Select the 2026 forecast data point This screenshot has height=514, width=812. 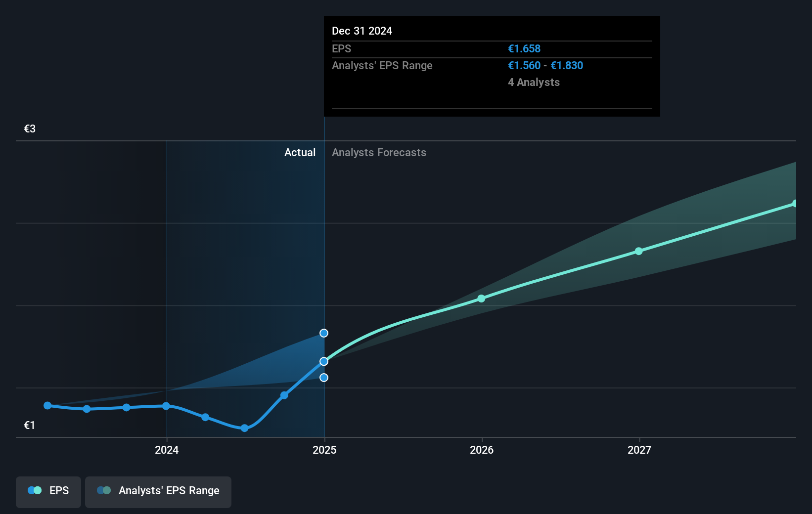(x=481, y=299)
